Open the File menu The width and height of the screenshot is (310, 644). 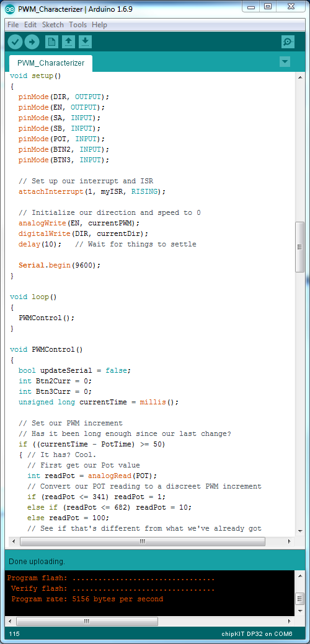(x=13, y=25)
